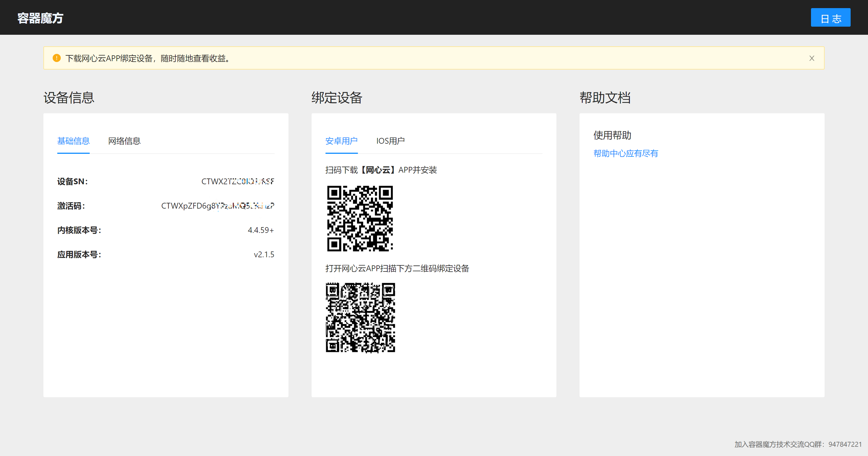Click the 设备信息 section heading
Image resolution: width=868 pixels, height=456 pixels.
69,98
